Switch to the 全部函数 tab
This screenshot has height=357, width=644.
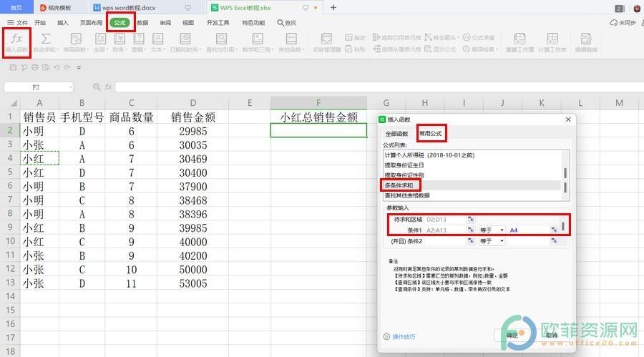click(x=397, y=134)
